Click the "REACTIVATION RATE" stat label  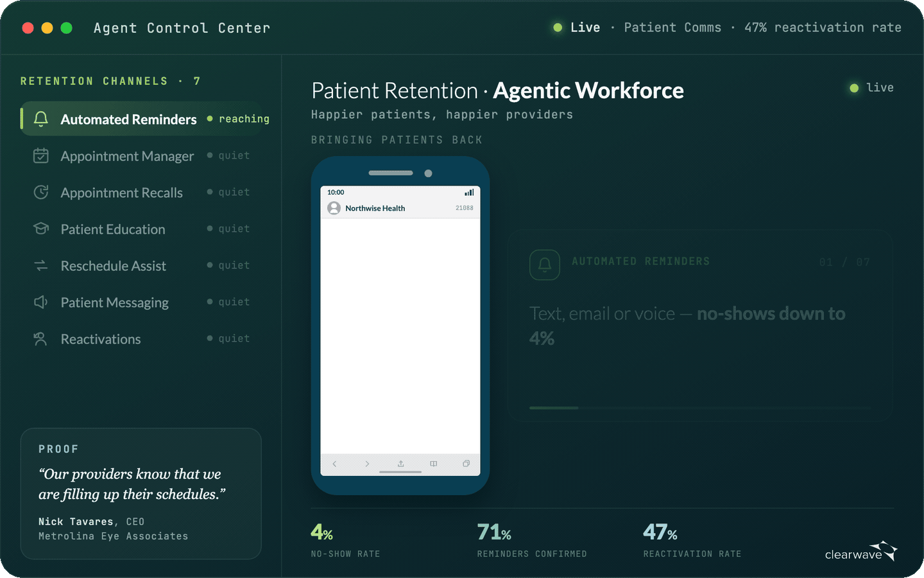pos(692,554)
